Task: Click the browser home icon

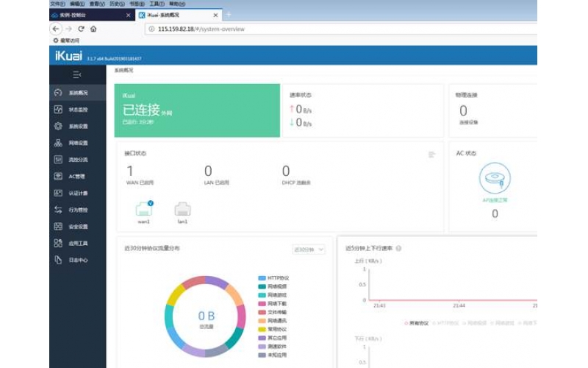Action: pos(93,29)
